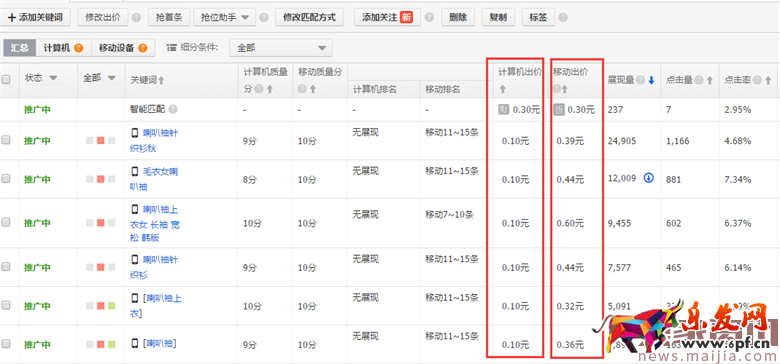Screen dimensions: 780x364
Task: Click the help icon in 点击量 header
Action: click(699, 80)
